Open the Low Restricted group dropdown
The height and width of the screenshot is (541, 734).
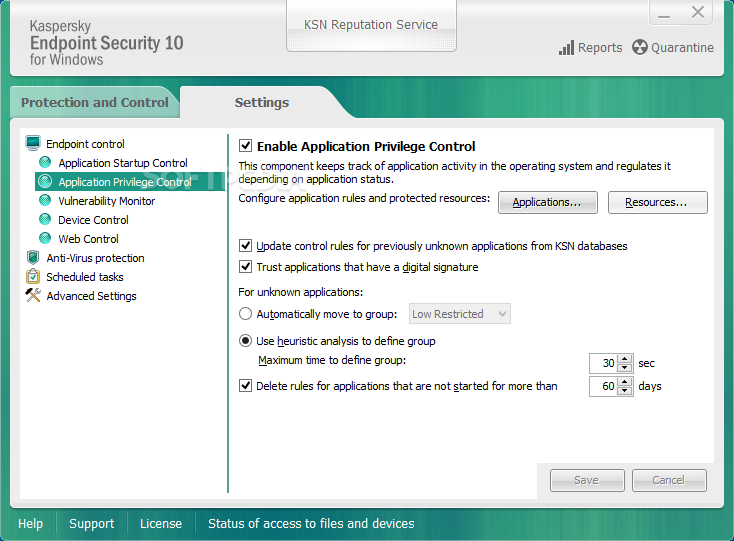pyautogui.click(x=460, y=314)
